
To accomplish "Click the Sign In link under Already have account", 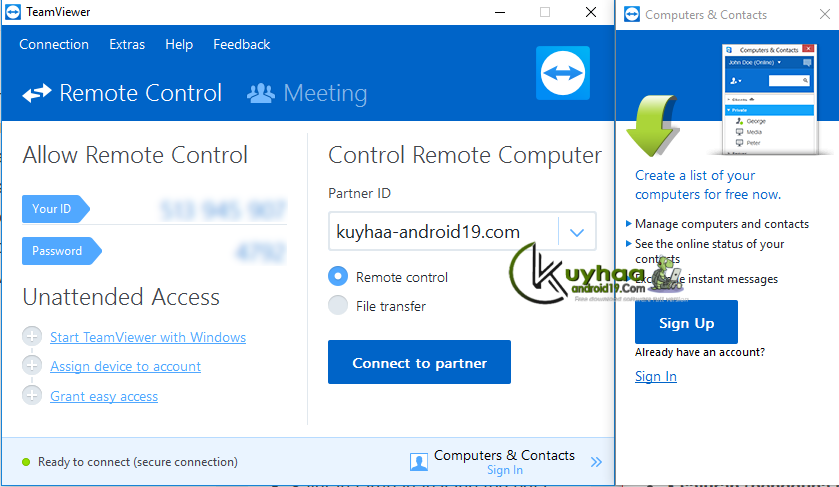I will pos(655,376).
